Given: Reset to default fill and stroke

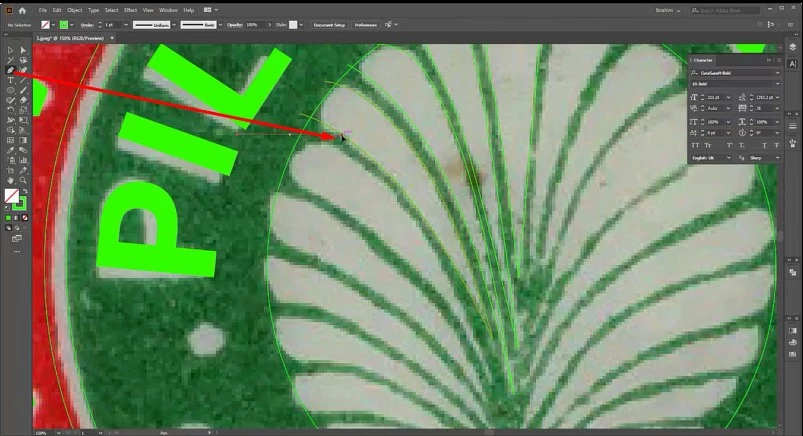Looking at the screenshot, I should click(7, 208).
